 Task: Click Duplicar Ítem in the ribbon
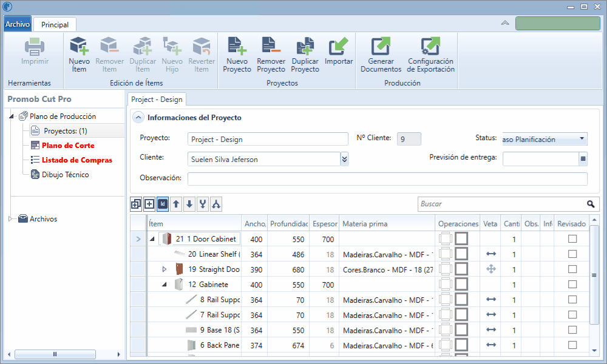pos(143,55)
